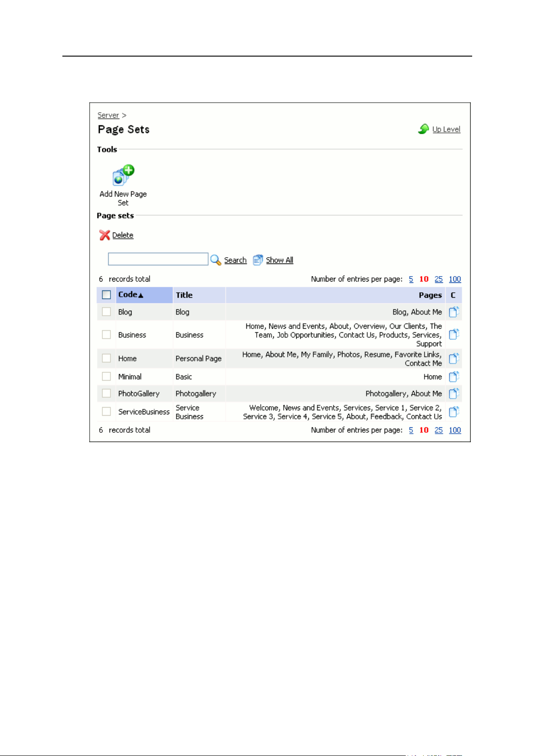Show 5 entries per page in the top pager

click(411, 279)
